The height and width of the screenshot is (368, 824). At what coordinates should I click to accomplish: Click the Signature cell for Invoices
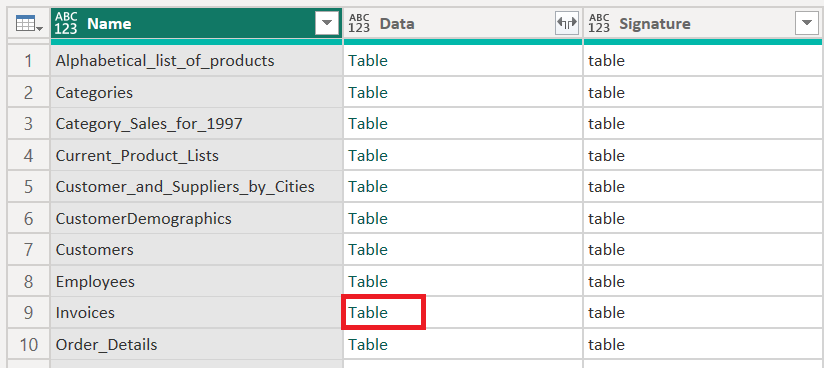tap(703, 313)
